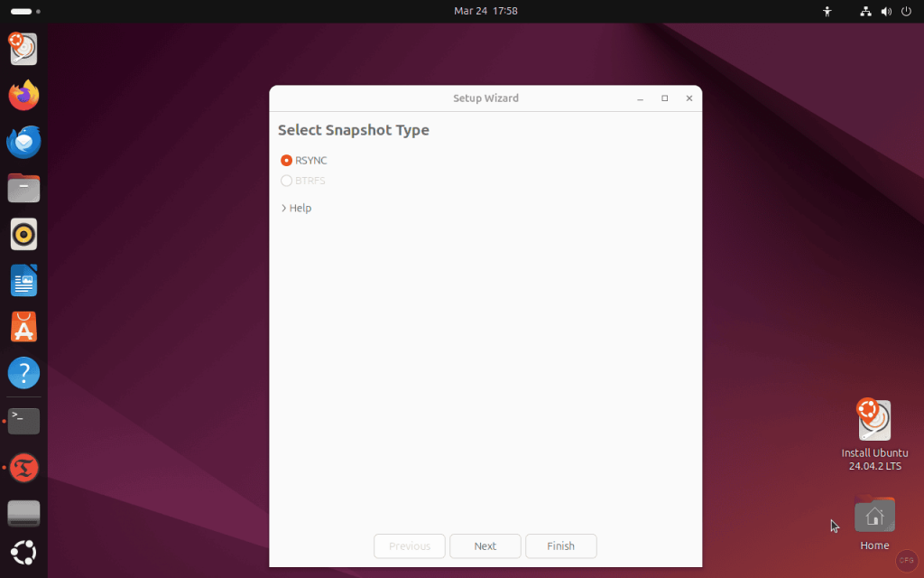Open the calendar via the clock
Screen dimensions: 924x578
(486, 11)
